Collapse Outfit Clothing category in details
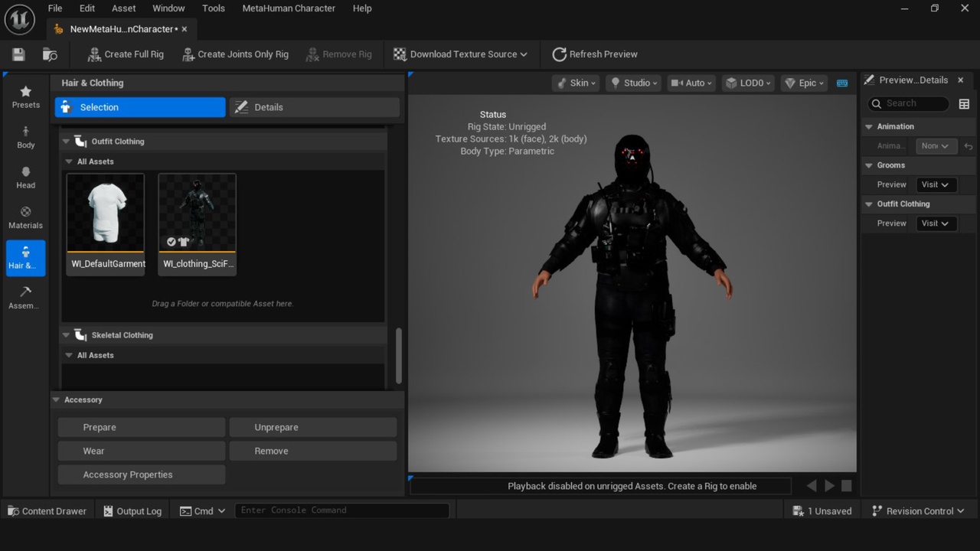 (869, 204)
